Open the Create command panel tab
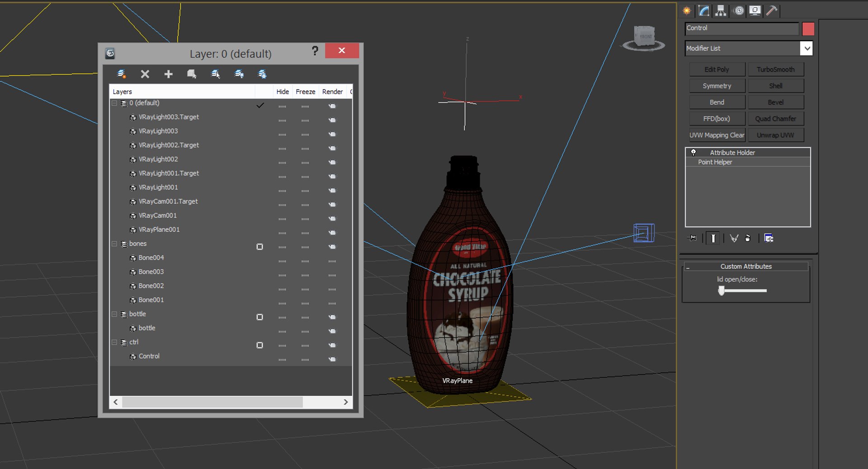Screen dimensions: 868x469 tap(687, 10)
